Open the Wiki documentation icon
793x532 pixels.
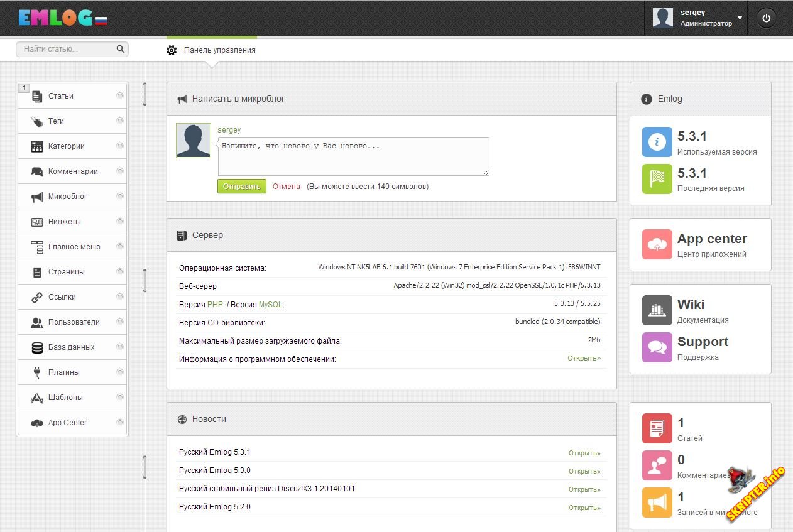pos(657,310)
